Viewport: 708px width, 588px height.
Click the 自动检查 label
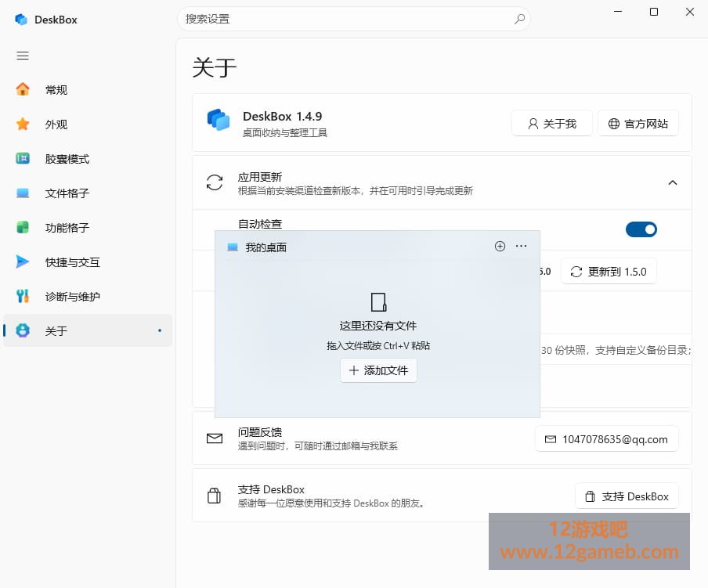tap(260, 224)
